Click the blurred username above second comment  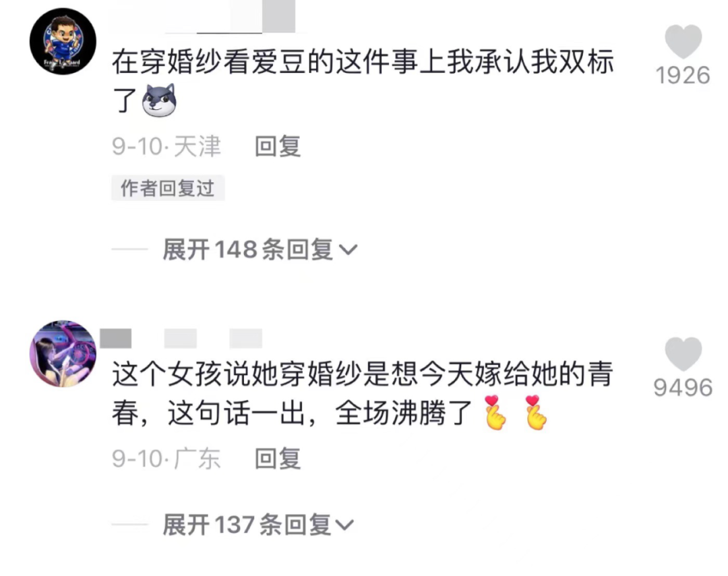181,338
